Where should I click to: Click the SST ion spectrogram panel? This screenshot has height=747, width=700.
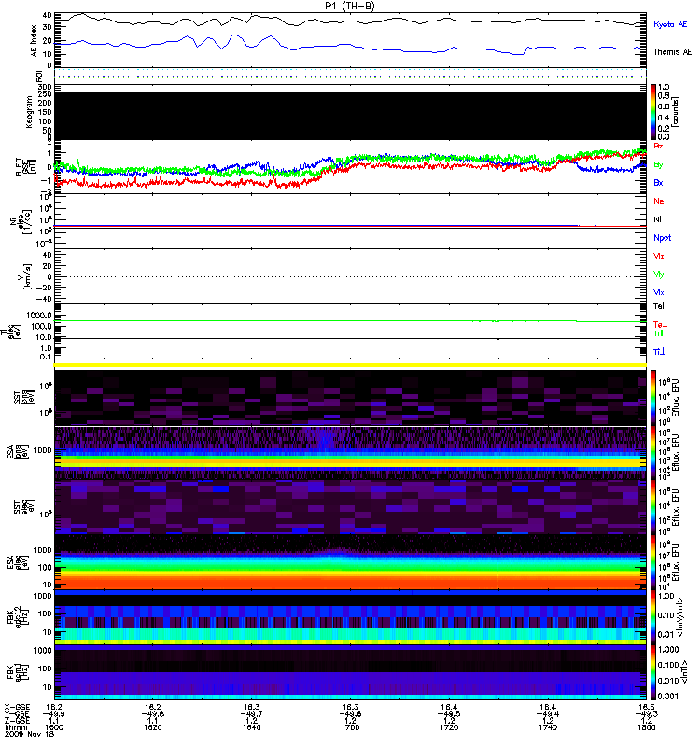[x=350, y=398]
